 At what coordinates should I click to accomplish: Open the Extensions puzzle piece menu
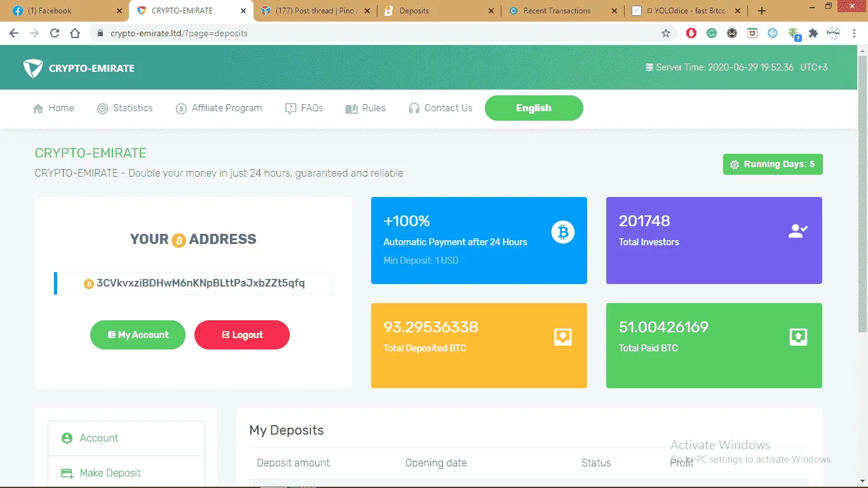[813, 33]
